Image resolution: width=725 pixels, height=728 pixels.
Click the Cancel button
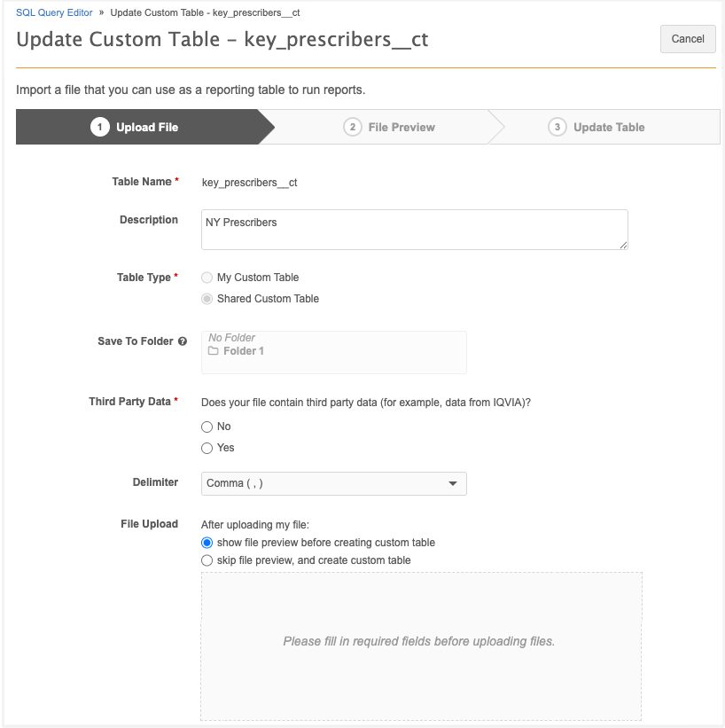click(688, 39)
